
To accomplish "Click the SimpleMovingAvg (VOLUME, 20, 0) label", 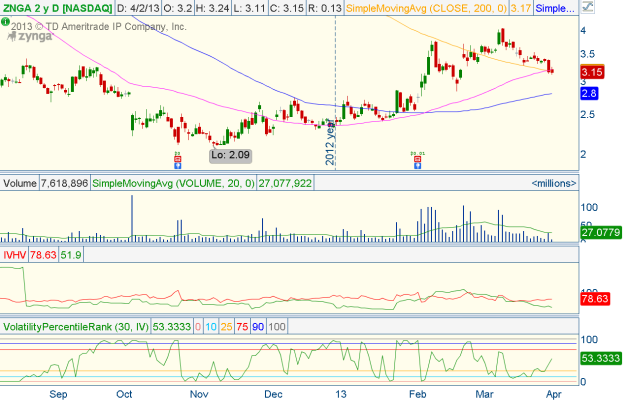I will click(x=173, y=183).
